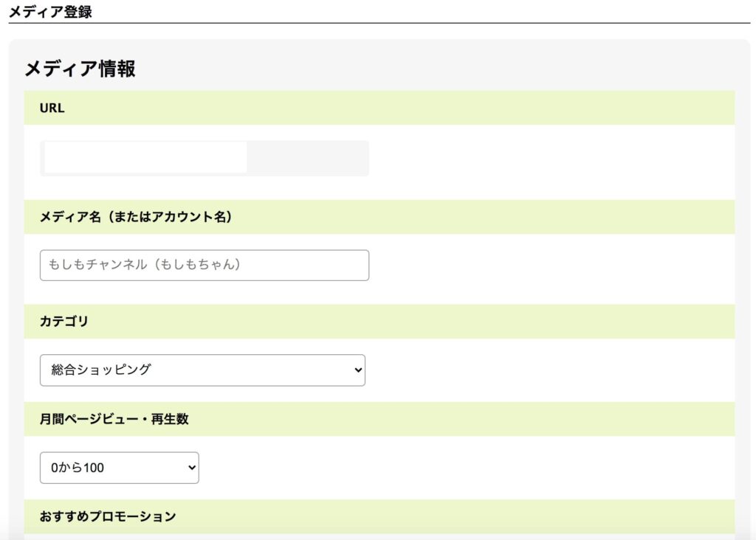Click the 0から100 selected value text
The height and width of the screenshot is (540, 756).
point(78,467)
